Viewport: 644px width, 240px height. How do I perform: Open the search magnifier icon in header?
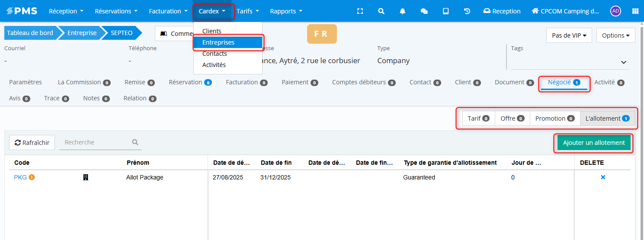(381, 11)
